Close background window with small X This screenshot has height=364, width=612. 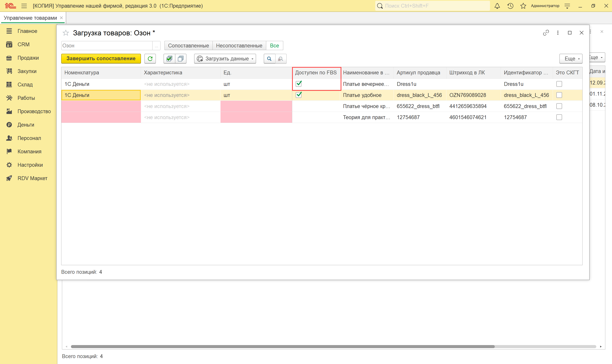click(602, 32)
